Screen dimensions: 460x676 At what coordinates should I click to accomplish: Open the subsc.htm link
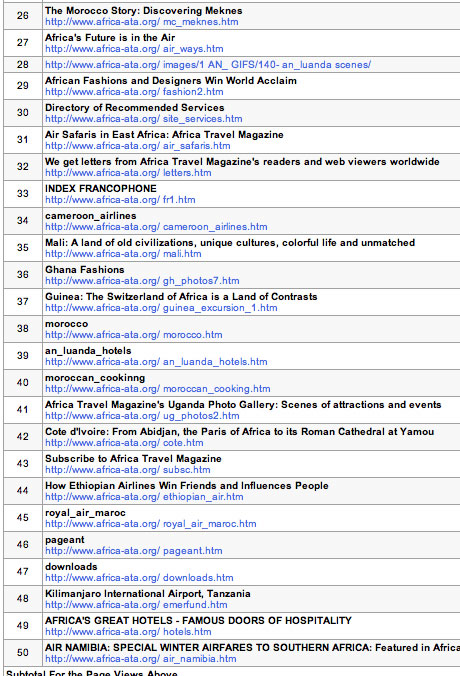pos(128,470)
